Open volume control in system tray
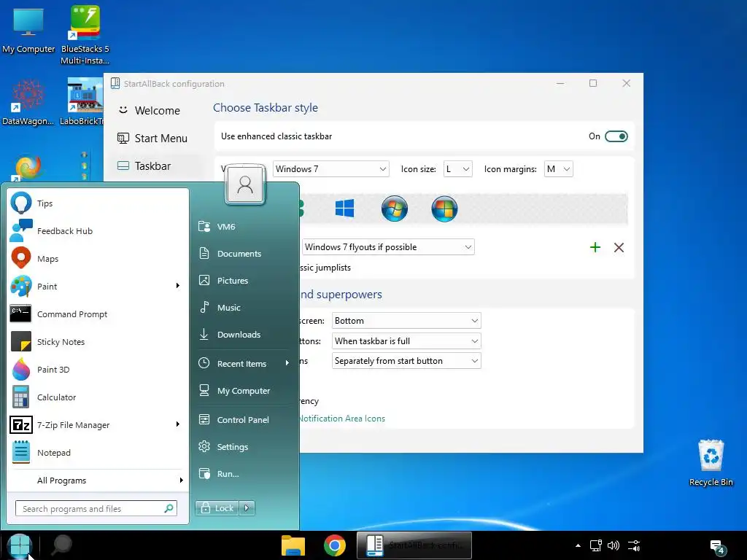747x560 pixels. [x=614, y=545]
